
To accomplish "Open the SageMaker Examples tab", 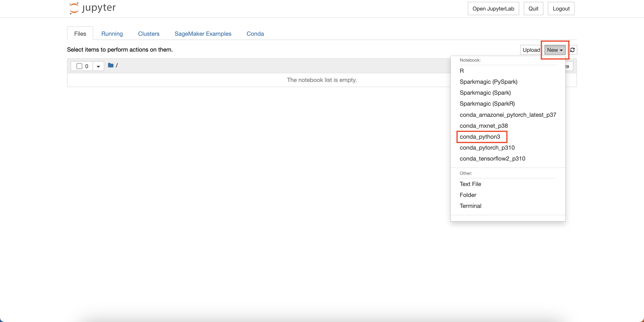I will pos(203,34).
